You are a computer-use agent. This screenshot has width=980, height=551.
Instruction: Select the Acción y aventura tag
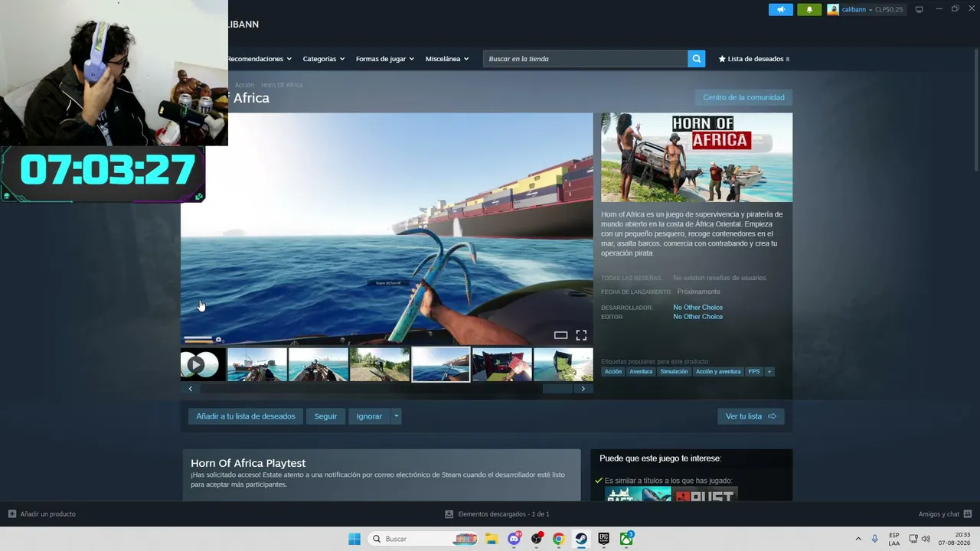[x=718, y=372]
